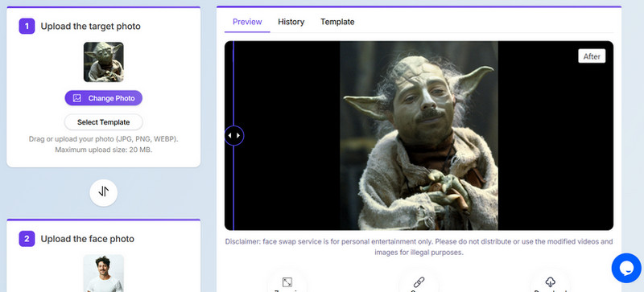Click the uploaded face photo thumbnail
The image size is (644, 292).
104,273
